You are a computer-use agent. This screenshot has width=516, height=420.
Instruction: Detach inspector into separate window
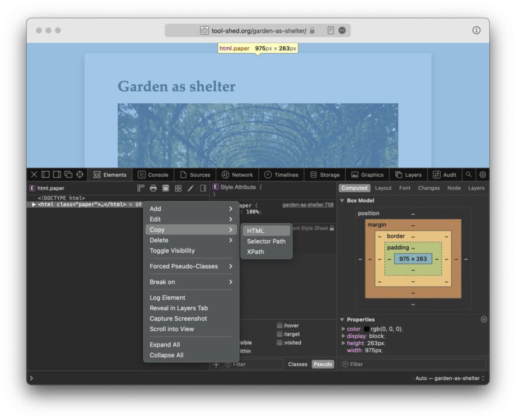point(68,174)
